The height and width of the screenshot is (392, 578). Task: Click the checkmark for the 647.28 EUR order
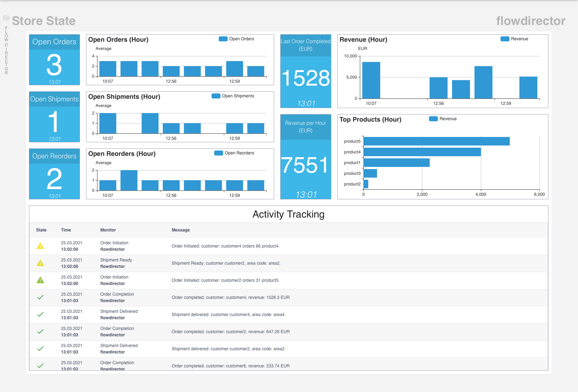(40, 332)
